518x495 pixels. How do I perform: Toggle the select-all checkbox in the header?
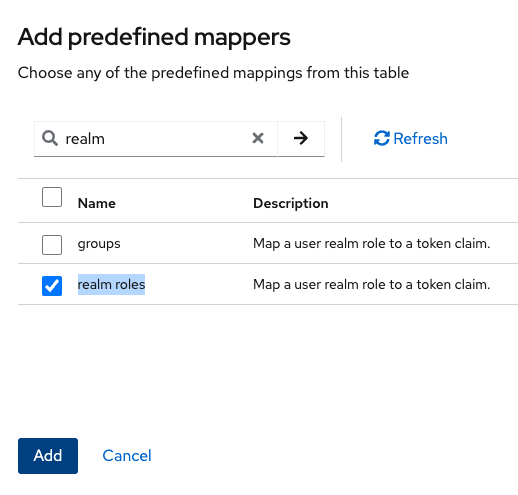[x=52, y=197]
